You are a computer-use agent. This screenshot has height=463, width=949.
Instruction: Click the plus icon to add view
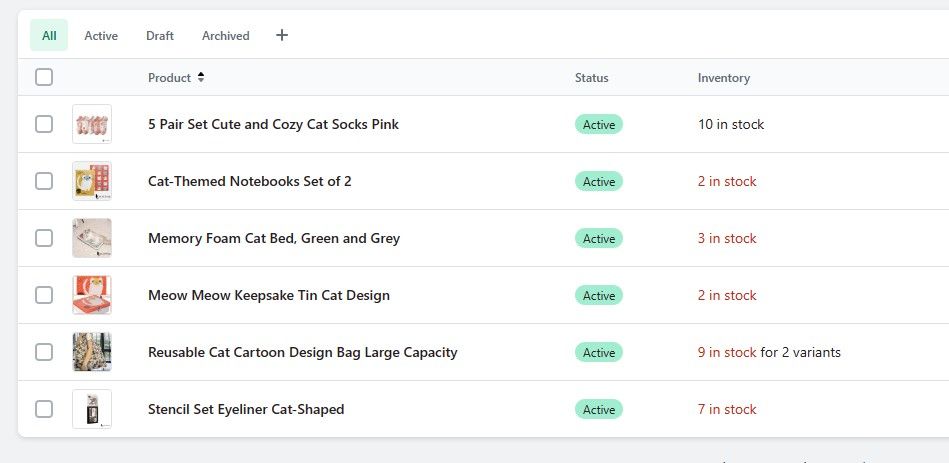282,35
